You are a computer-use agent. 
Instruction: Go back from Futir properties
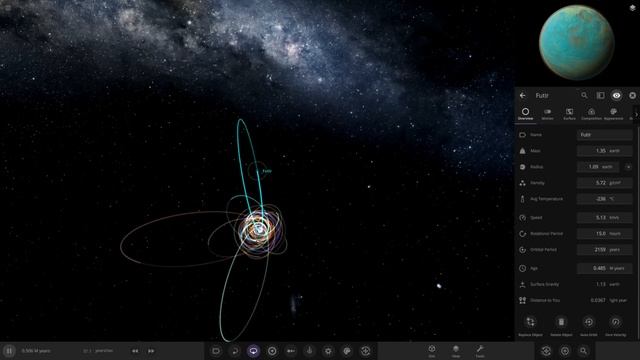(523, 96)
